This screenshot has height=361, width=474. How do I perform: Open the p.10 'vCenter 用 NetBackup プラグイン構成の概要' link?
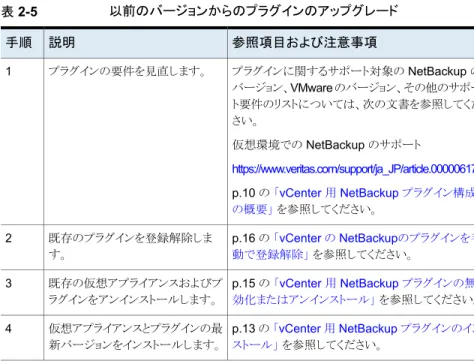pos(353,201)
